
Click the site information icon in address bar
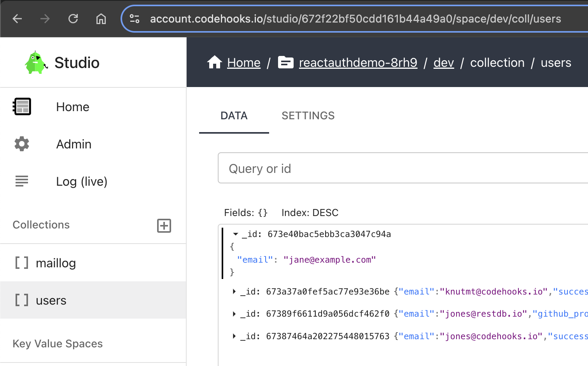(x=135, y=19)
